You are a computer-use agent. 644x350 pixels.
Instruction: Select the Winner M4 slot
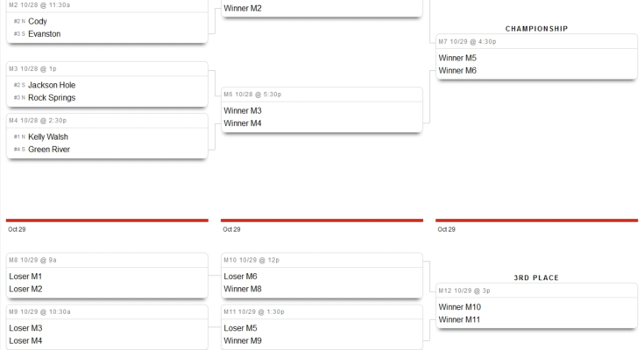click(243, 123)
